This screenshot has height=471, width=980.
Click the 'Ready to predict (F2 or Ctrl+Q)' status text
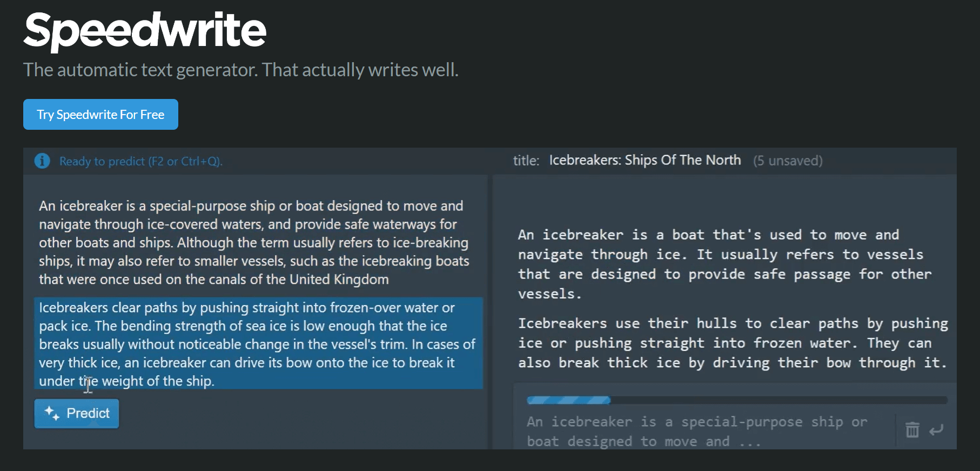click(142, 161)
